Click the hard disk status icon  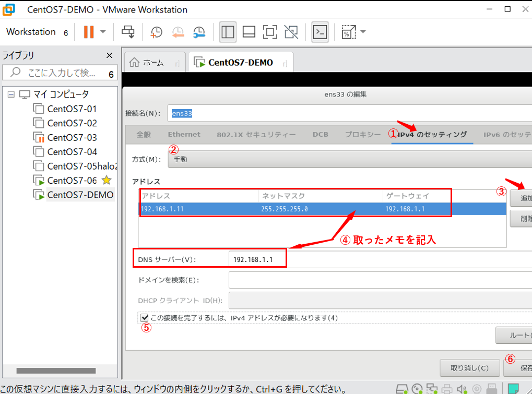pyautogui.click(x=402, y=389)
